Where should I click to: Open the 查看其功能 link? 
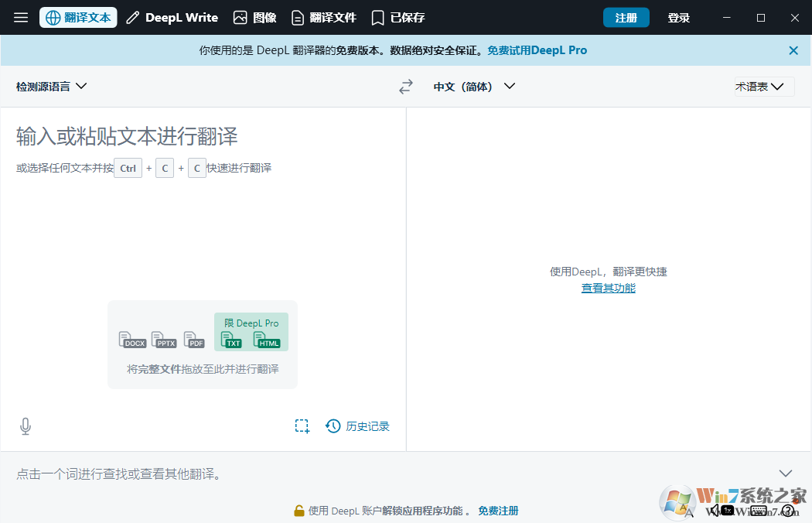tap(608, 287)
